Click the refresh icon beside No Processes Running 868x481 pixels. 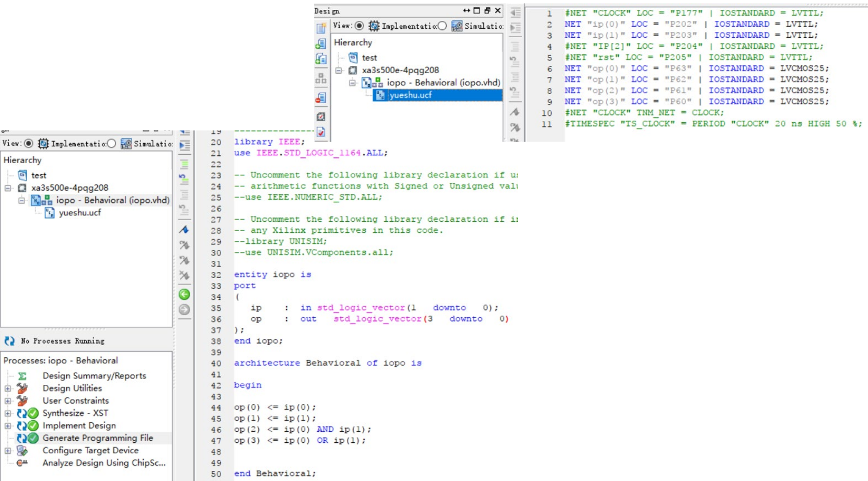9,341
